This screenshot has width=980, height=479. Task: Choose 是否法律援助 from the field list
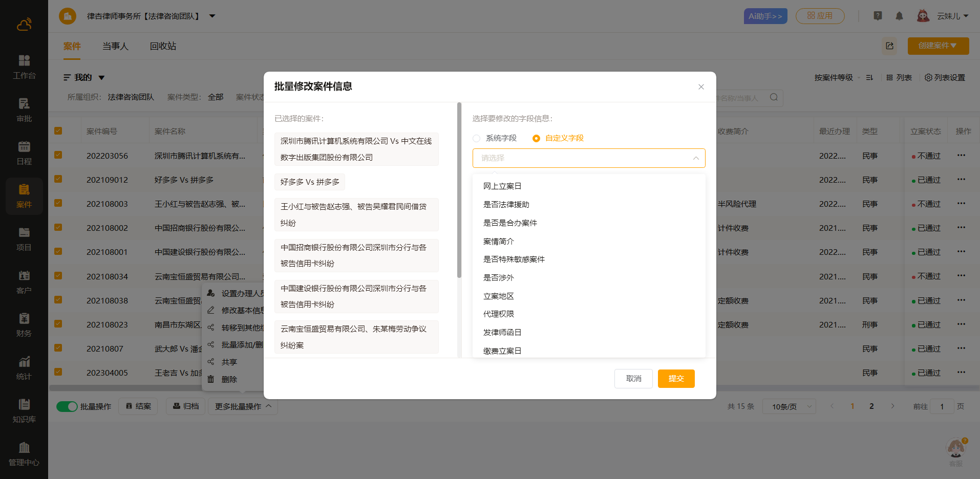coord(506,205)
